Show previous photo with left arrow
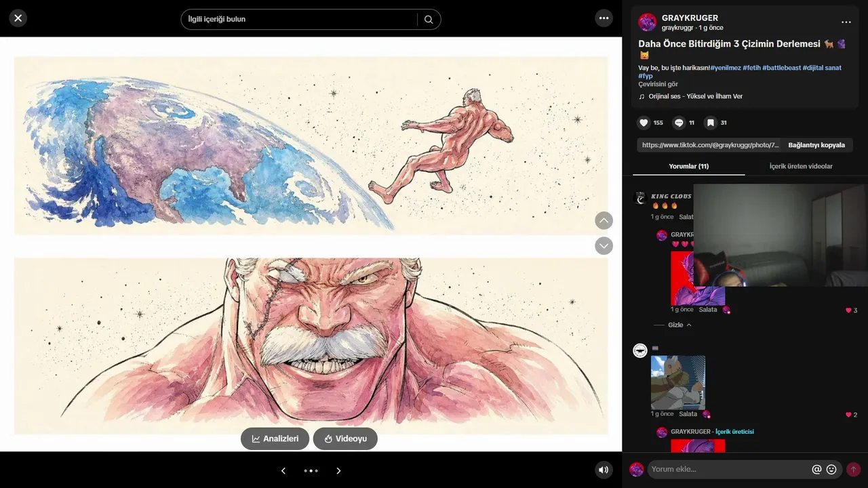 (283, 470)
